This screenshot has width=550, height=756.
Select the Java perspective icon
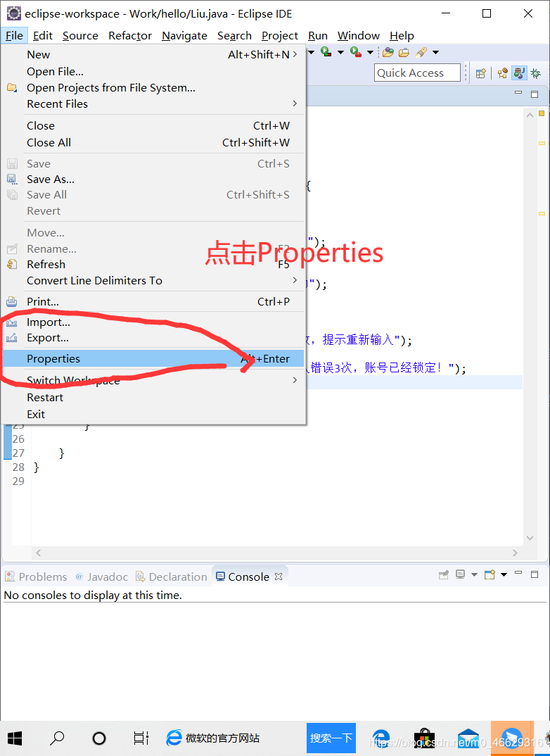(x=519, y=73)
